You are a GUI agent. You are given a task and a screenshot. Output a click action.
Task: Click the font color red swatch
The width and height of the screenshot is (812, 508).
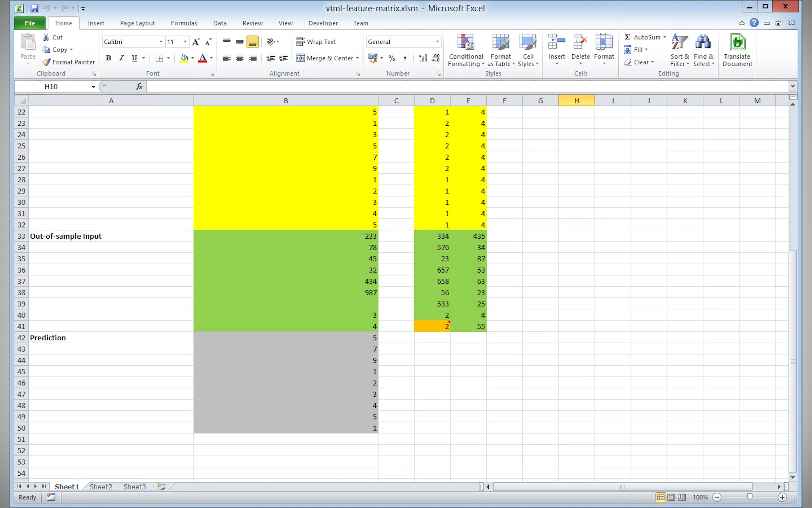coord(202,58)
